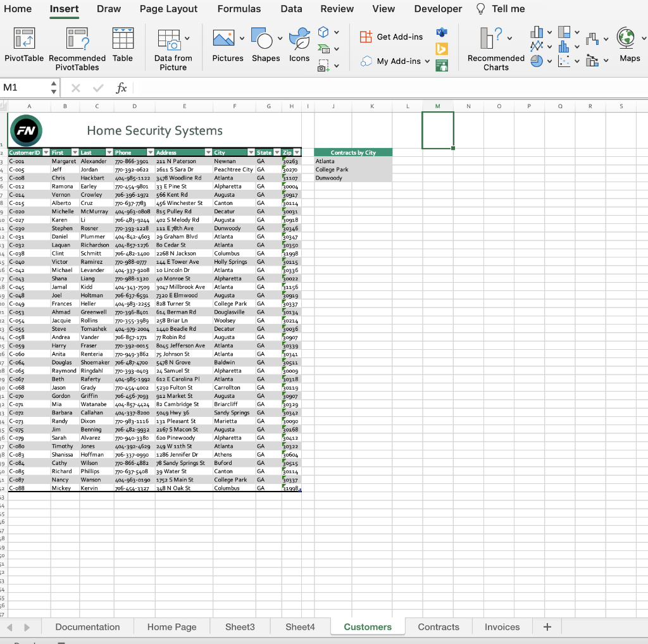648x644 pixels.
Task: Click the Hierarchy treemap chart icon
Action: coord(564,32)
